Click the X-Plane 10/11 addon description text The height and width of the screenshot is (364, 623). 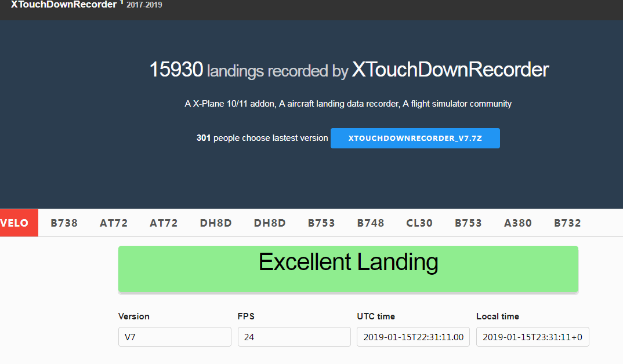pyautogui.click(x=348, y=104)
